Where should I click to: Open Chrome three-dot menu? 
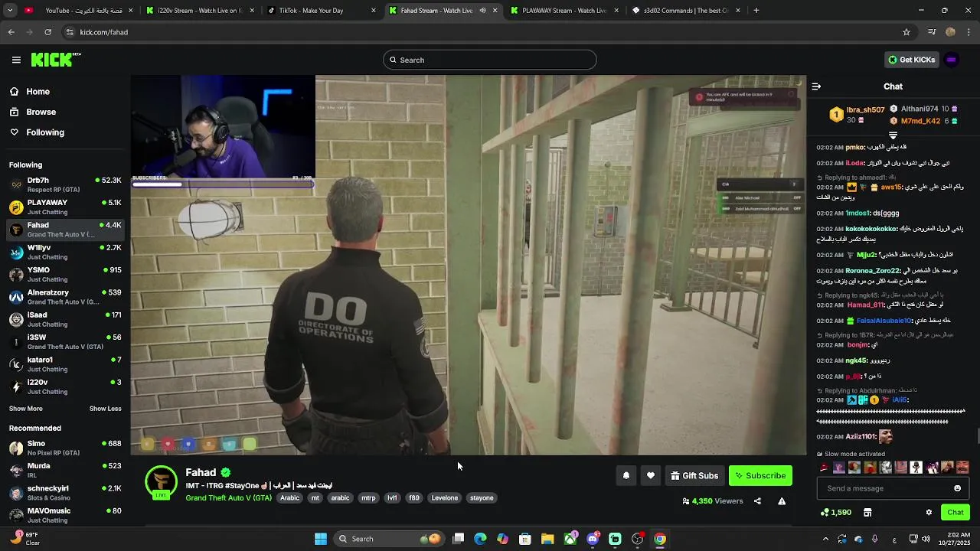tap(969, 32)
